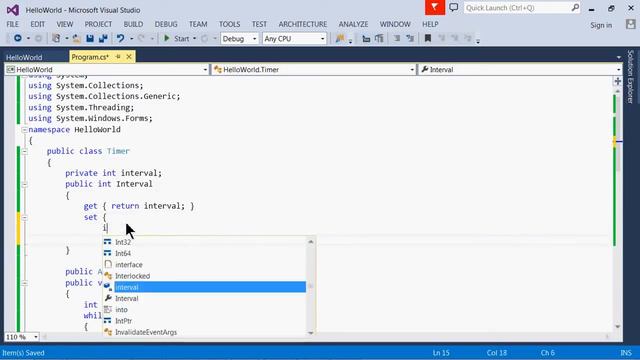The height and width of the screenshot is (360, 640).
Task: Click the Navigate Forward toolbar icon
Action: [x=38, y=38]
